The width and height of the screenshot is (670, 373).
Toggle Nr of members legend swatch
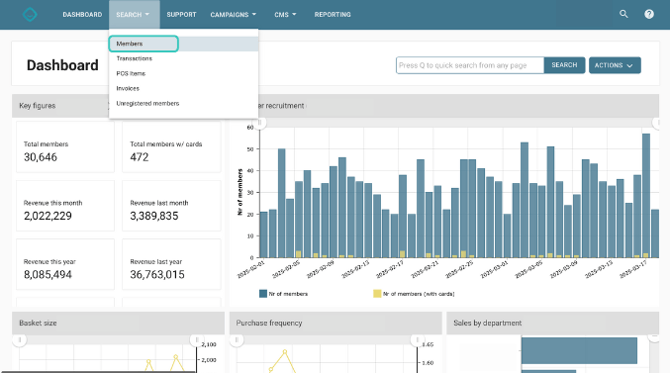263,294
